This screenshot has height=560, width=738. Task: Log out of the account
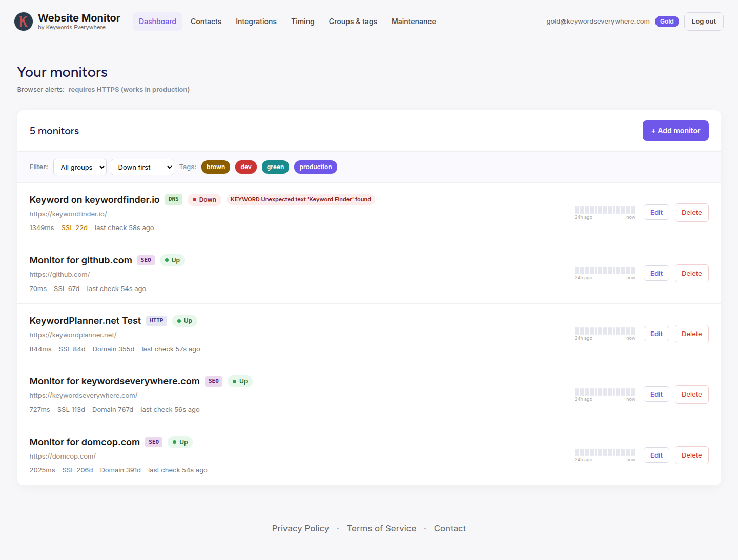[704, 22]
